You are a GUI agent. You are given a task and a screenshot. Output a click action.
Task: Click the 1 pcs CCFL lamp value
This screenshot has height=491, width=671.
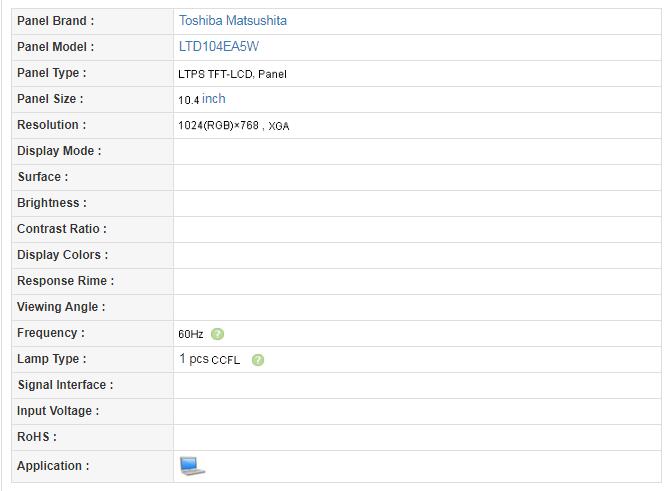tap(209, 359)
